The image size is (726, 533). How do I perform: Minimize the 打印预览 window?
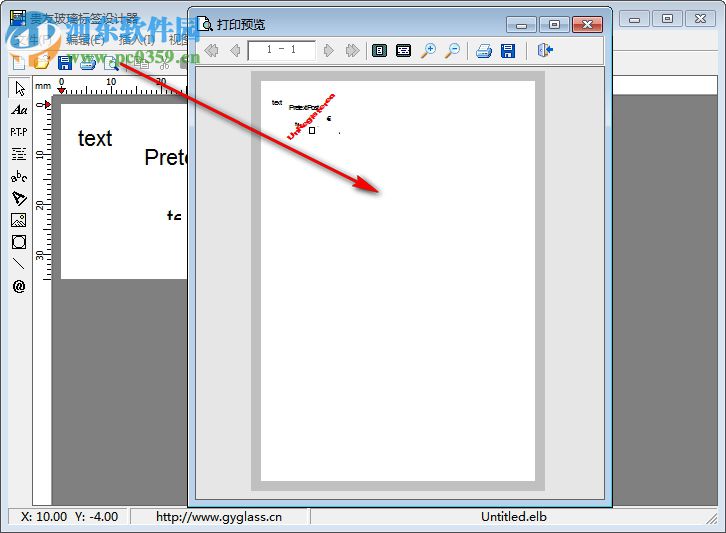(521, 25)
